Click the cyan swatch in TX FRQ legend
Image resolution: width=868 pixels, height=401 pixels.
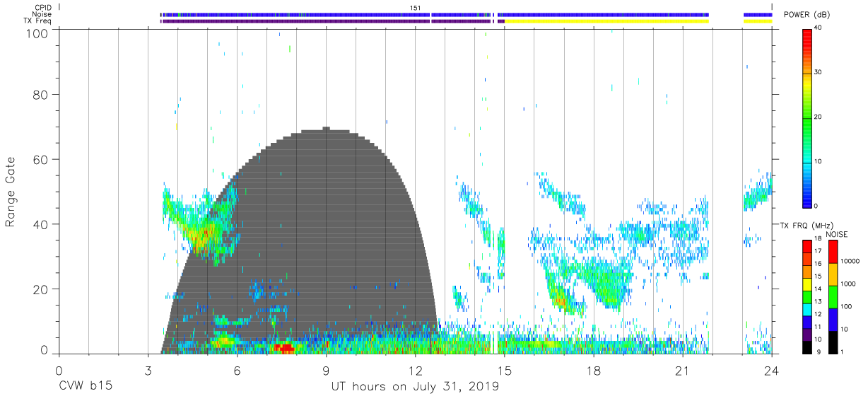[x=807, y=308]
